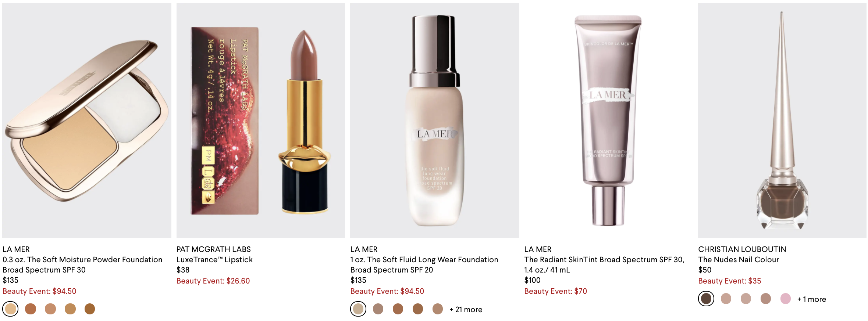The width and height of the screenshot is (868, 321).
Task: Open the LuxeTrance Lipstick product link
Action: click(214, 260)
